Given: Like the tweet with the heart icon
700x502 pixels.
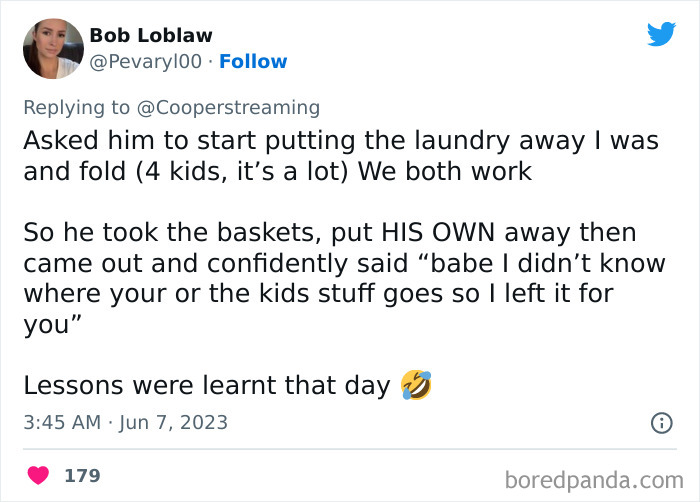Looking at the screenshot, I should pos(37,475).
